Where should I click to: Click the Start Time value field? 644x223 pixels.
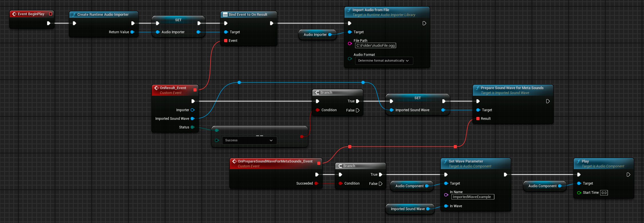[x=604, y=193]
